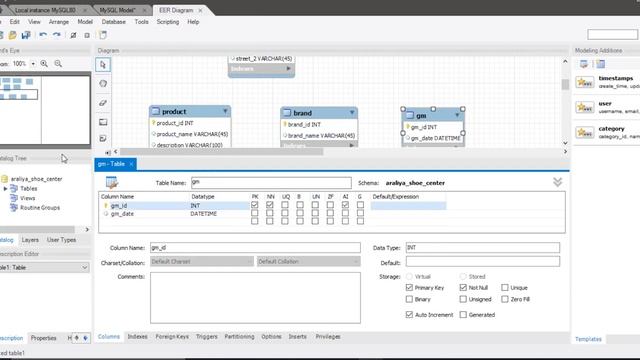Open the zoom percentage dropdown
The height and width of the screenshot is (360, 640).
point(33,64)
